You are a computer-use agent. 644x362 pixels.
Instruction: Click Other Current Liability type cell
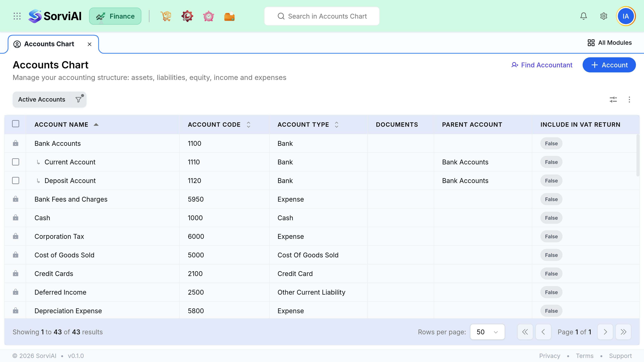[x=311, y=292]
